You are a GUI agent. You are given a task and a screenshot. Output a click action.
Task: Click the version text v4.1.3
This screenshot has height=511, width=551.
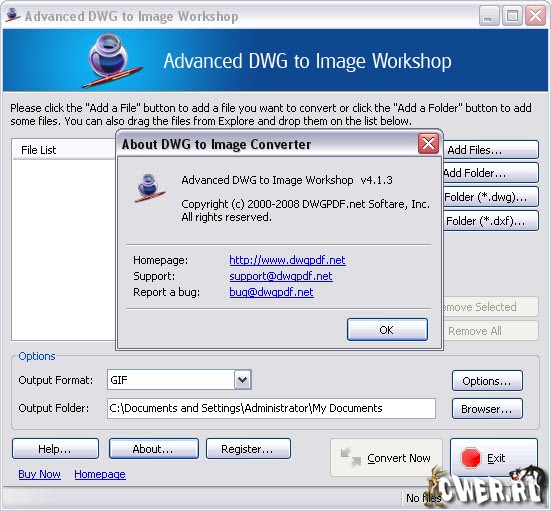pos(376,180)
